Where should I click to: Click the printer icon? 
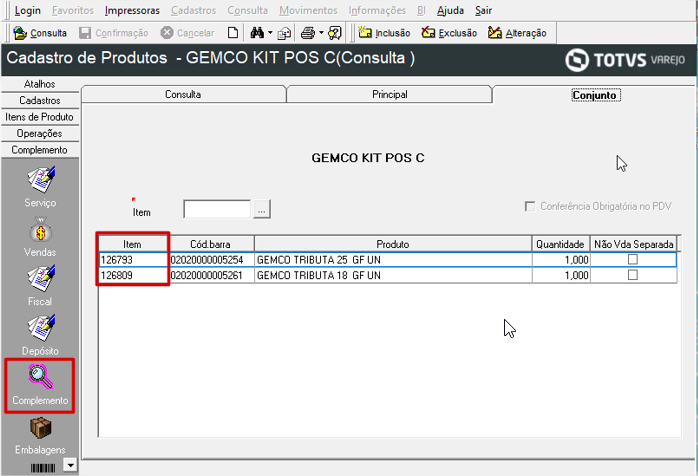308,33
